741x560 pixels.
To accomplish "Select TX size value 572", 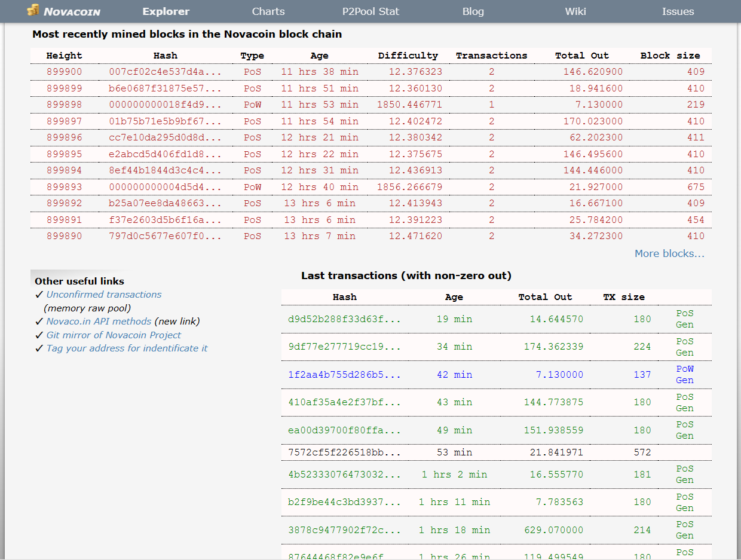I will (642, 452).
